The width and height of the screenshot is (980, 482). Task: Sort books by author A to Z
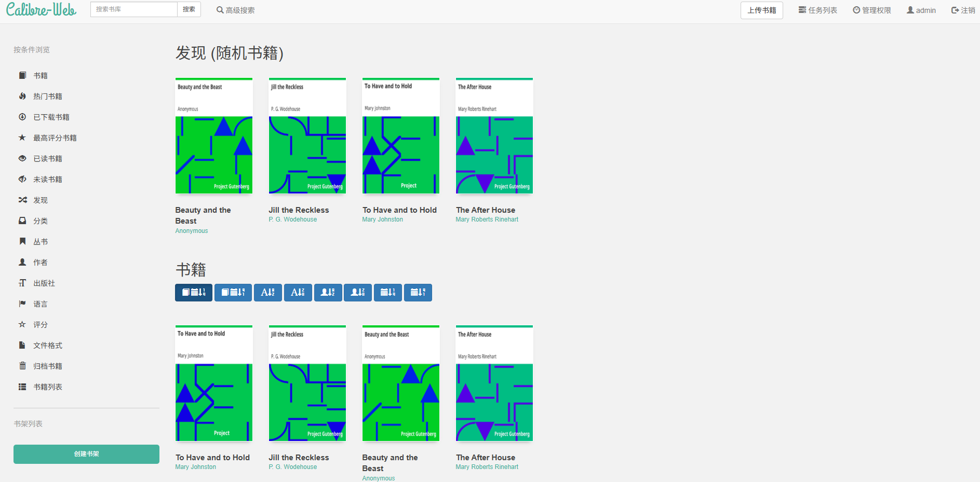point(328,293)
